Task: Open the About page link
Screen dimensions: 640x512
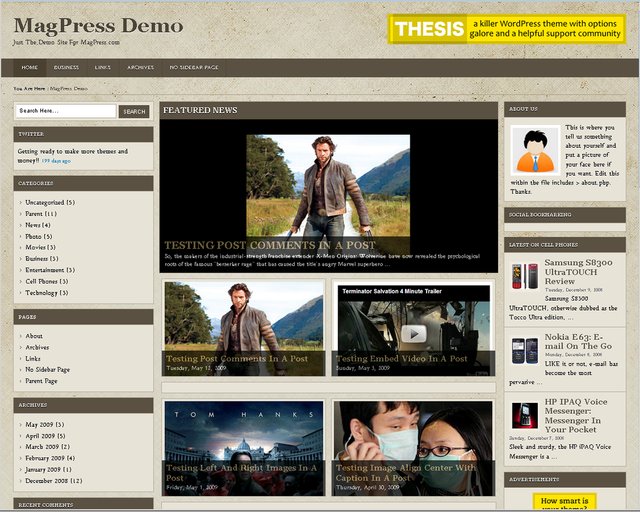Action: (x=34, y=336)
